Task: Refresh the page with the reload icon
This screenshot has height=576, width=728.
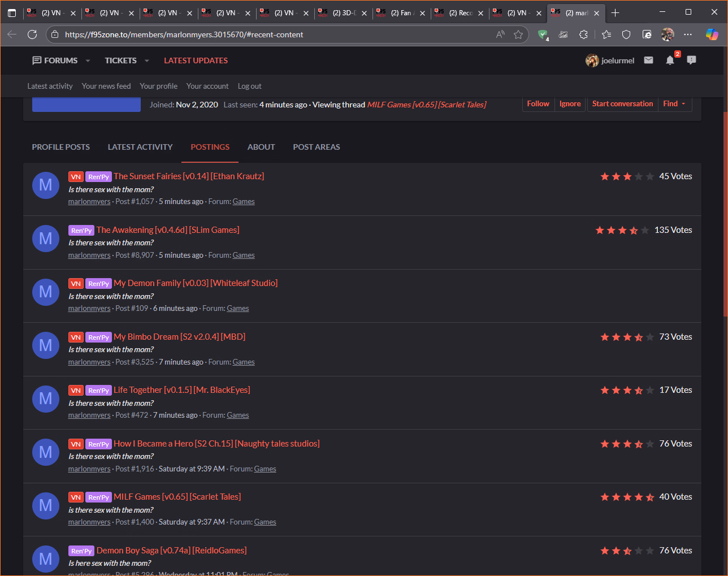Action: pos(32,34)
